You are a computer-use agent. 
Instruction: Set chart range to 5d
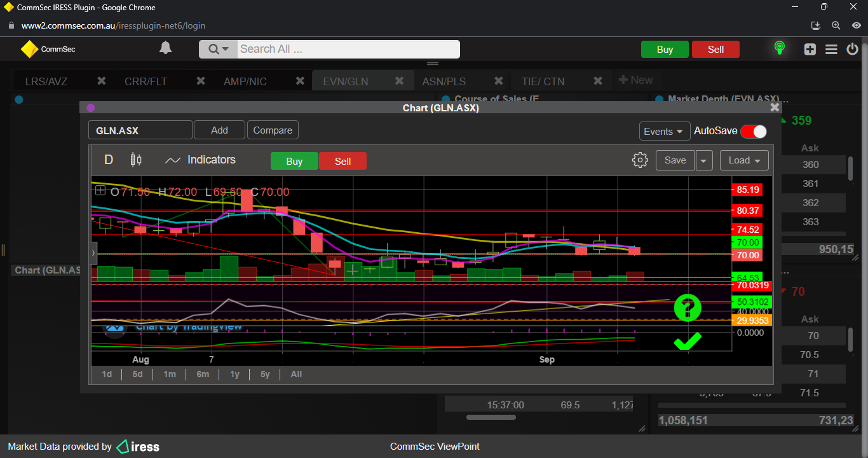tap(138, 374)
